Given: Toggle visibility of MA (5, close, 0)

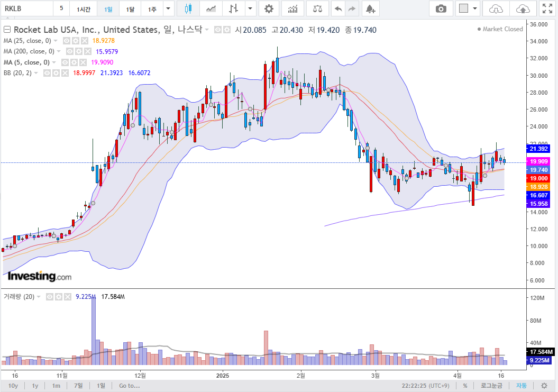Looking at the screenshot, I should click(x=65, y=62).
